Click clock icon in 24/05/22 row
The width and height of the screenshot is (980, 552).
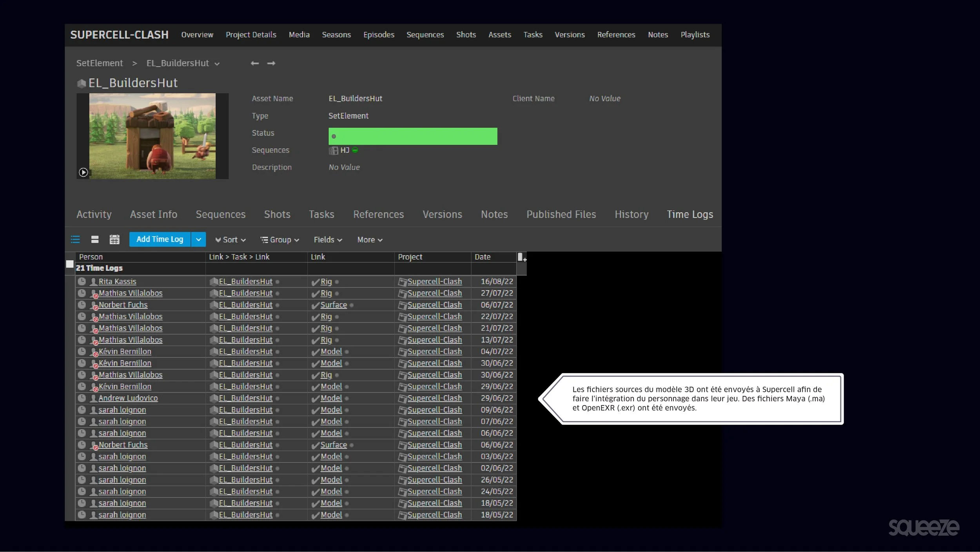pyautogui.click(x=82, y=491)
